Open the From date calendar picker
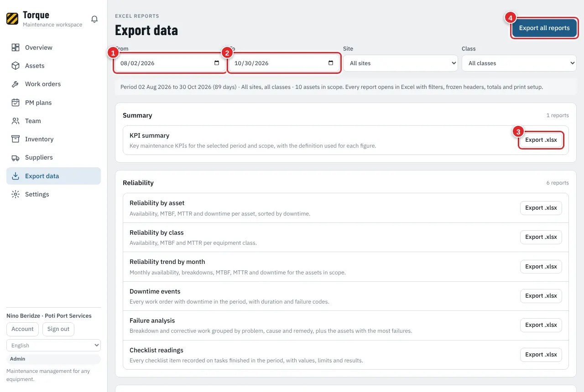 click(x=217, y=63)
